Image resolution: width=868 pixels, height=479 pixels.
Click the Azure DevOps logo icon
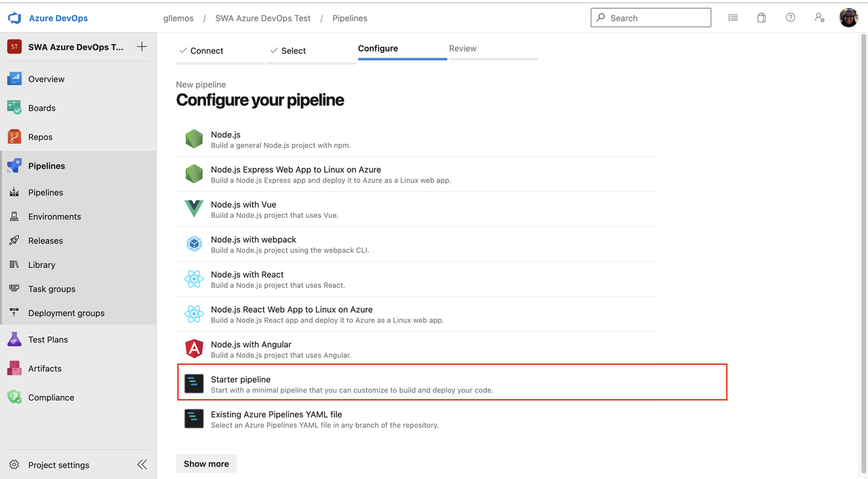point(15,18)
